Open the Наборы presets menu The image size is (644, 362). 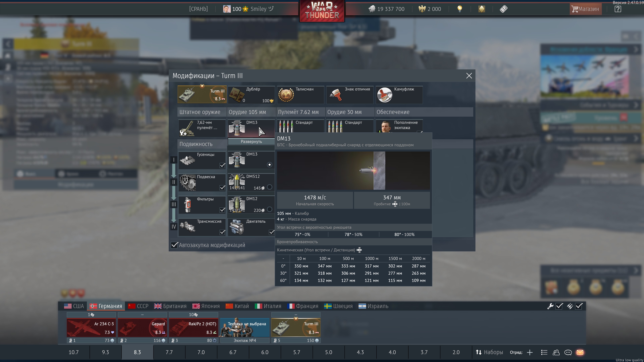click(489, 352)
